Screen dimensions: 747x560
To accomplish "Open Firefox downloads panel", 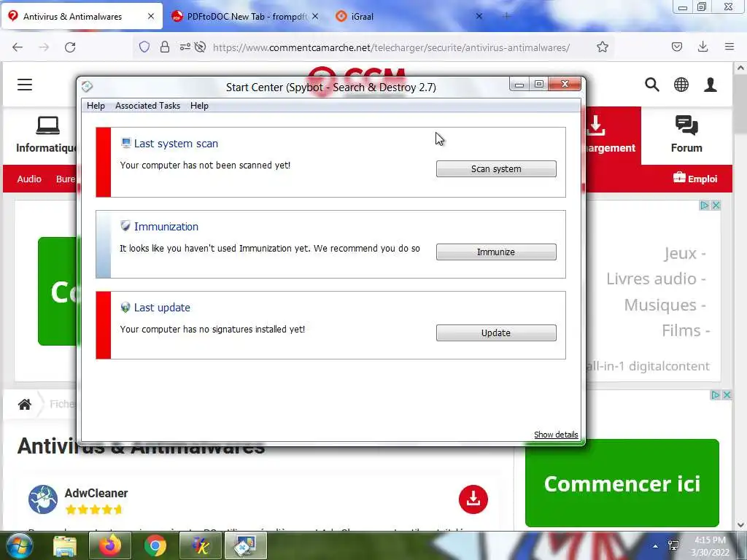I will pos(703,47).
